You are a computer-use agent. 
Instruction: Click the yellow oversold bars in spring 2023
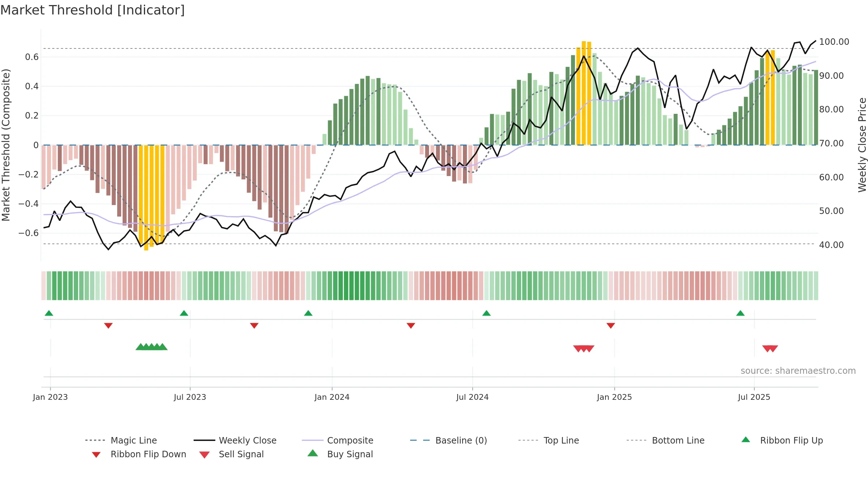click(x=152, y=197)
